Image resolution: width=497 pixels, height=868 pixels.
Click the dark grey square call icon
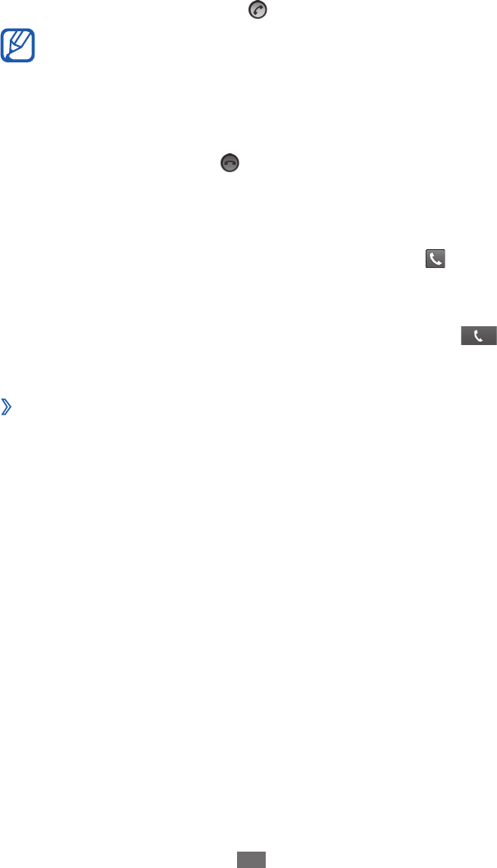coord(435,258)
